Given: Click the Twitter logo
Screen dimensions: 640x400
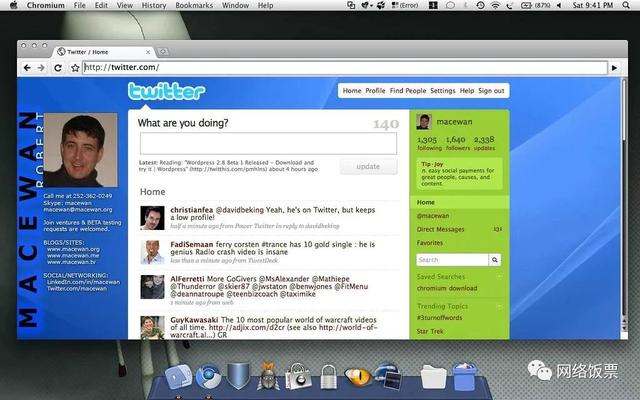Looking at the screenshot, I should tap(167, 91).
